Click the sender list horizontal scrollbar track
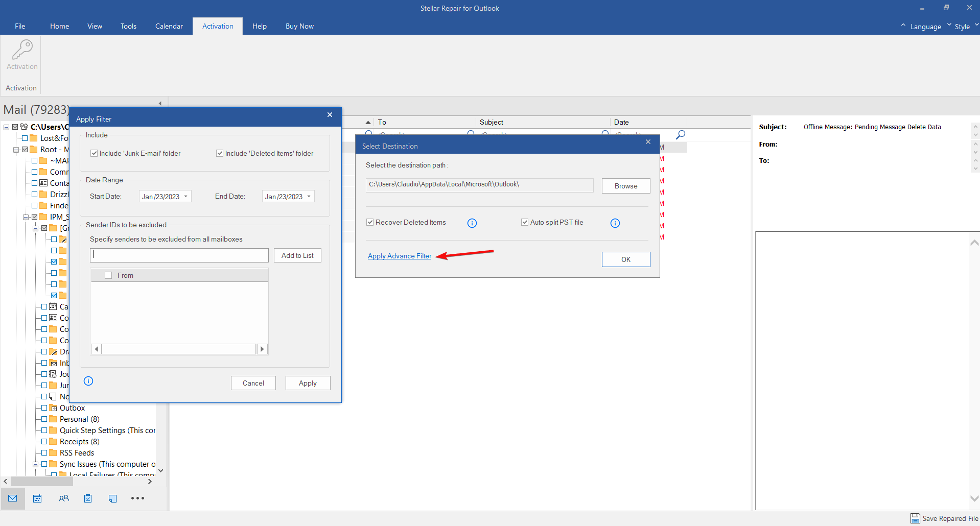 click(179, 349)
